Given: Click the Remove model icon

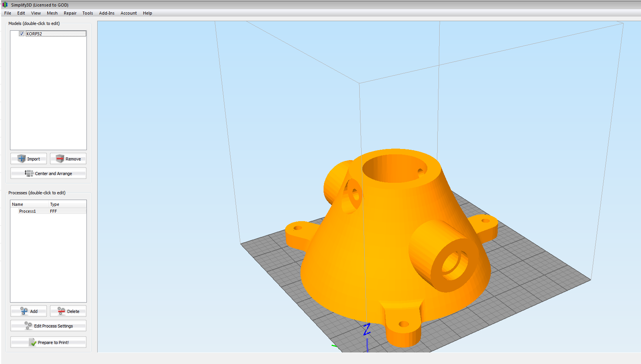Looking at the screenshot, I should coord(60,159).
